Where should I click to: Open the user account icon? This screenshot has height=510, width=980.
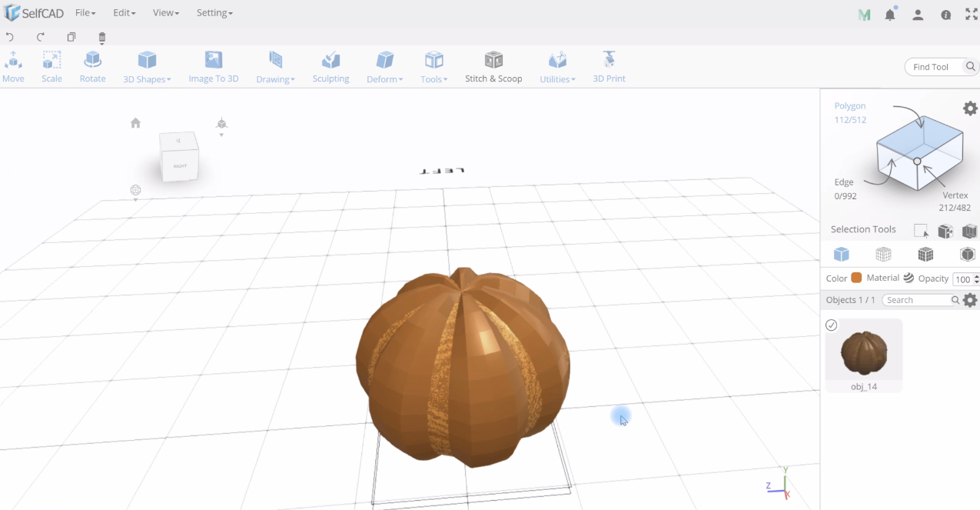click(918, 15)
